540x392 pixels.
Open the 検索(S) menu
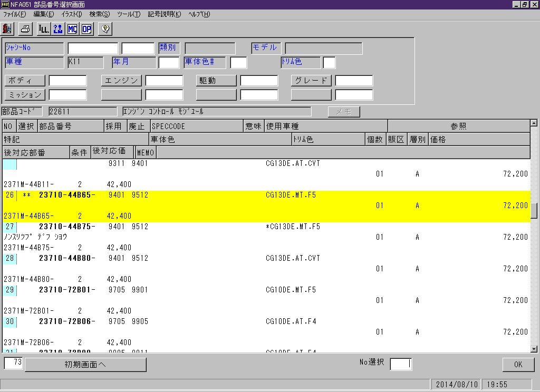(x=100, y=14)
